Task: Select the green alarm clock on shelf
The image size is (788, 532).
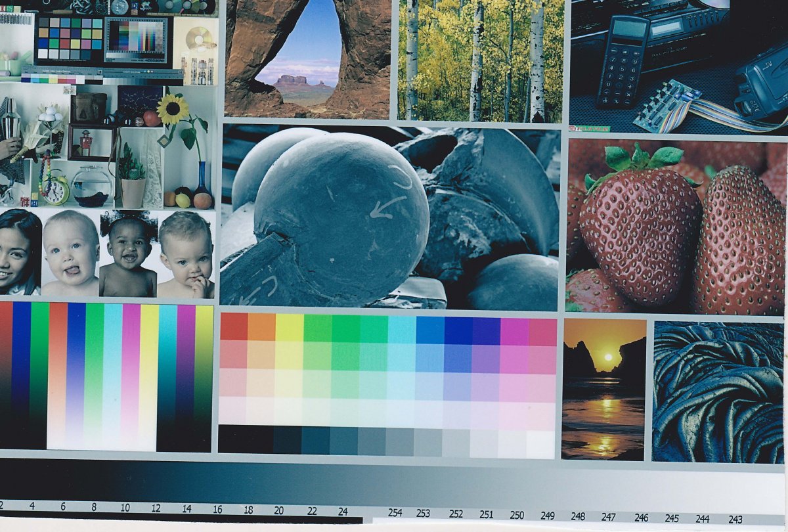Action: pyautogui.click(x=56, y=190)
